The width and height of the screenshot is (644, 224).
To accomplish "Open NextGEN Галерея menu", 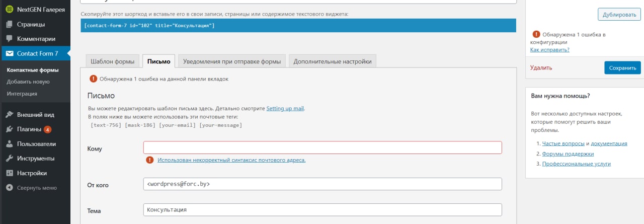I will [35, 9].
